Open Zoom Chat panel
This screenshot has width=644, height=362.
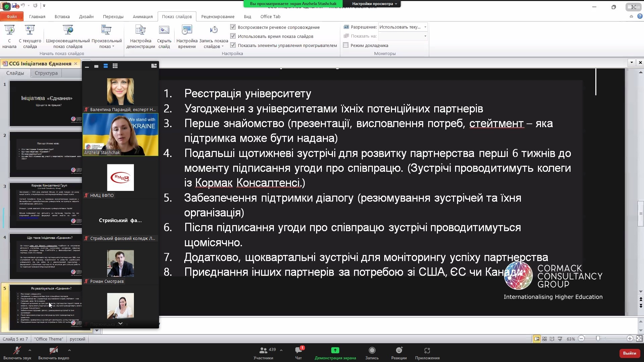[x=298, y=353]
